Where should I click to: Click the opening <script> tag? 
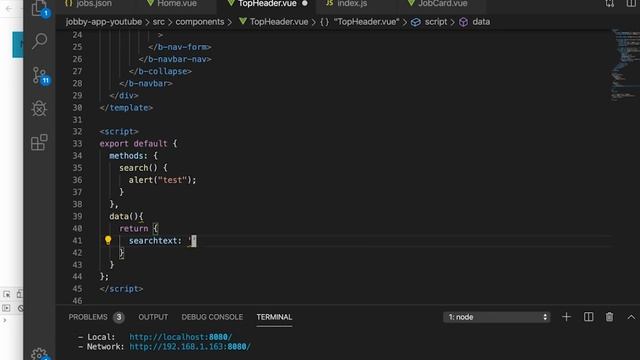pos(119,132)
